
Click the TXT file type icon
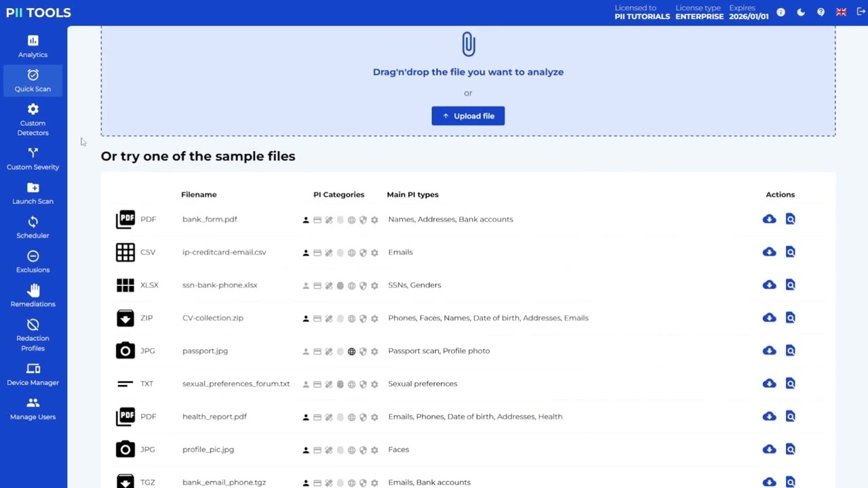pos(125,384)
